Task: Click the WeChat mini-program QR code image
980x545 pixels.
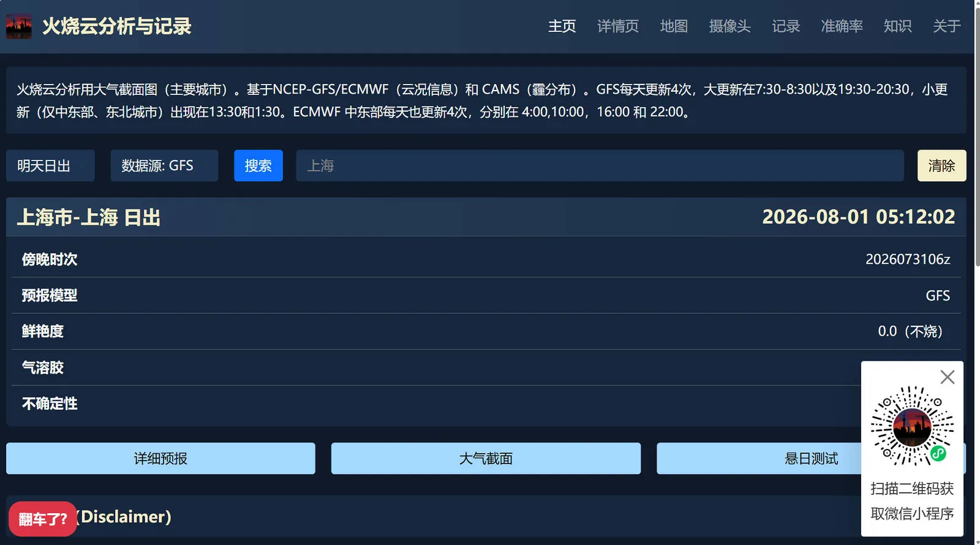Action: (x=912, y=426)
